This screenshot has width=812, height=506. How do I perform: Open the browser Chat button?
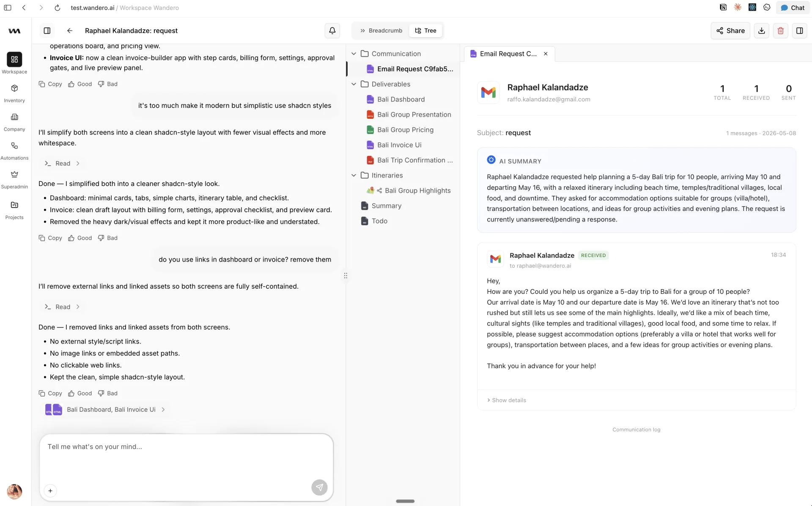(793, 8)
